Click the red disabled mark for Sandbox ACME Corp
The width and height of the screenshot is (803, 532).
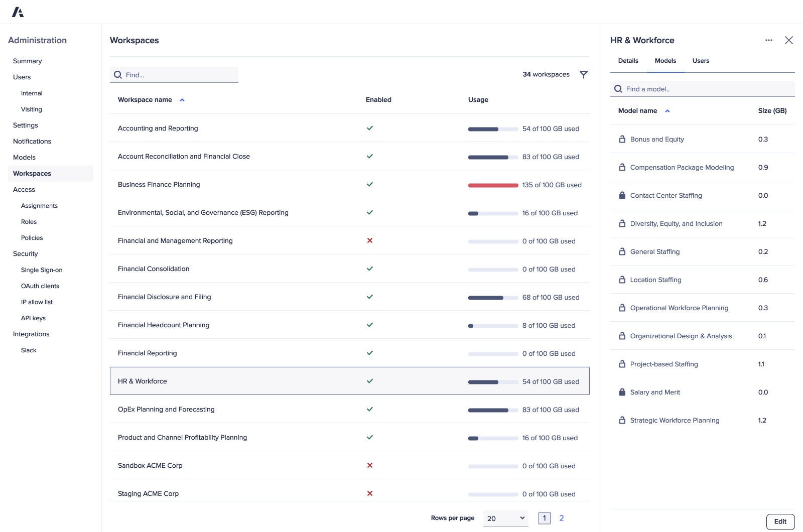(369, 465)
